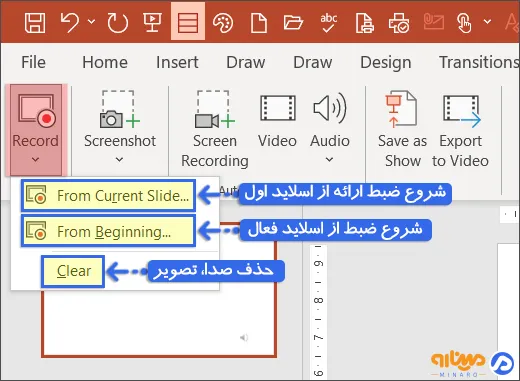This screenshot has height=381, width=520.
Task: Click the audio speaker icon on slide thumbnail
Action: coord(244,338)
